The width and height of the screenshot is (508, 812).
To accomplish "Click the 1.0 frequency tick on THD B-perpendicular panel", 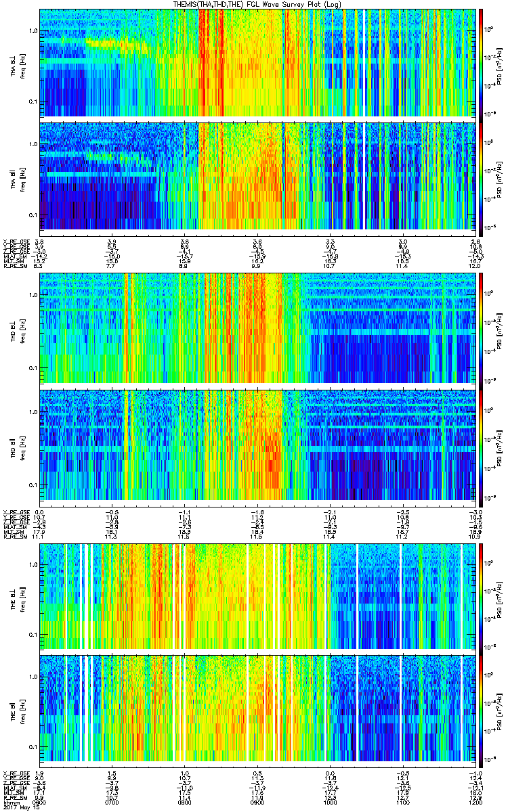I will [x=33, y=296].
